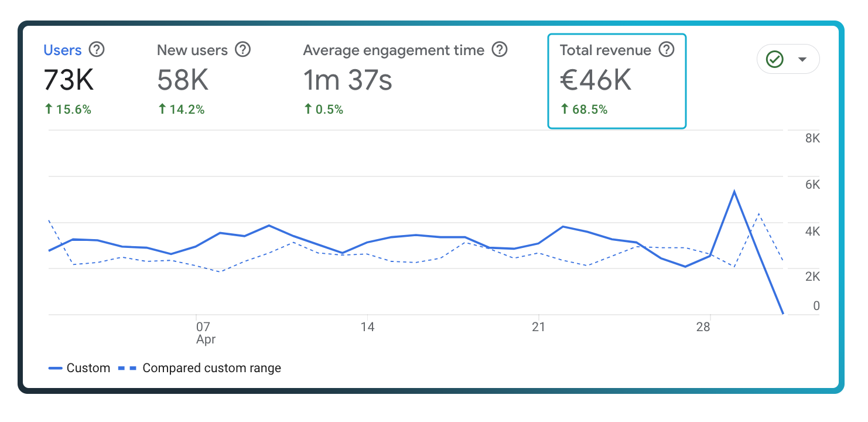
Task: Click the 58K new users value
Action: pos(183,80)
